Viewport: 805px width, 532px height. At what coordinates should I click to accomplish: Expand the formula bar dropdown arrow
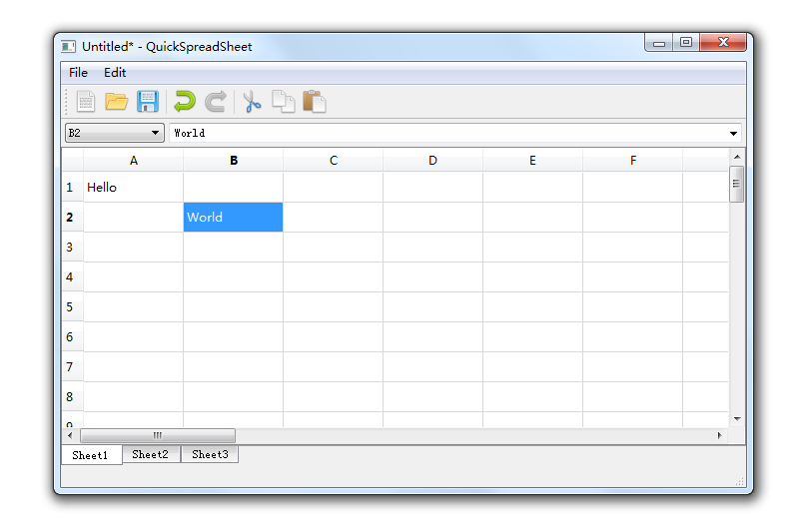click(x=734, y=134)
